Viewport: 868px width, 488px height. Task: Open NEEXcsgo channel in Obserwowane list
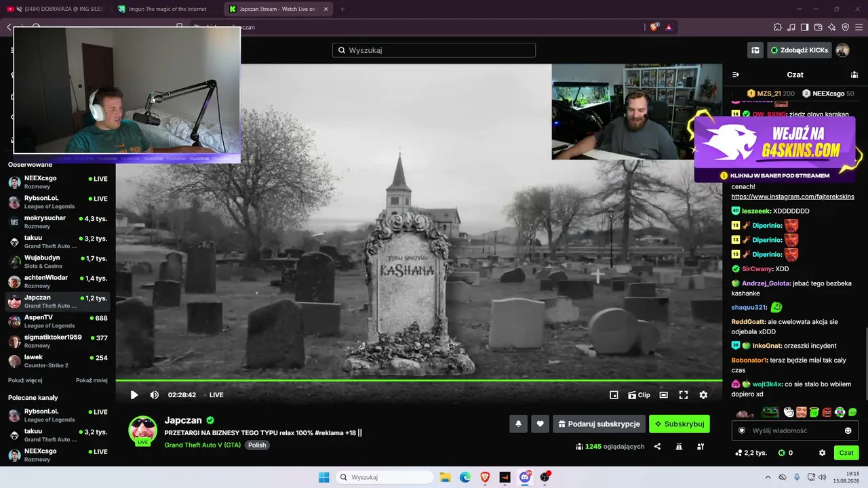pyautogui.click(x=58, y=182)
